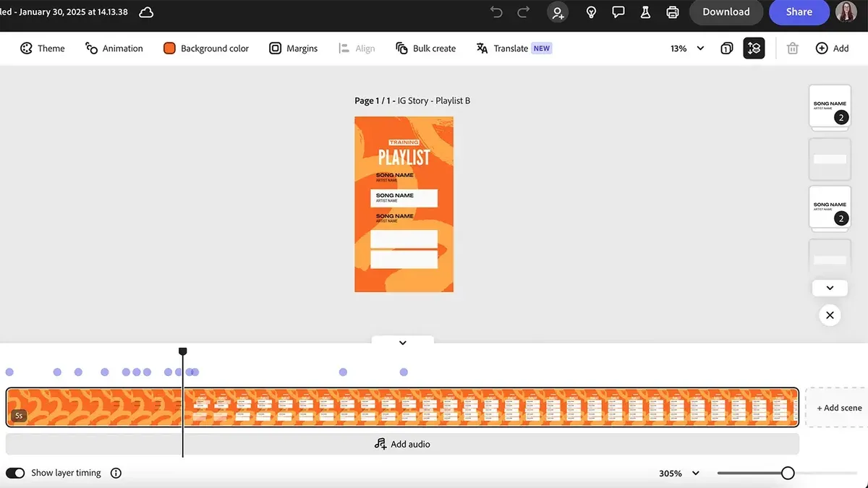This screenshot has width=868, height=488.
Task: Click the first purple keyframe dot
Action: pyautogui.click(x=9, y=372)
